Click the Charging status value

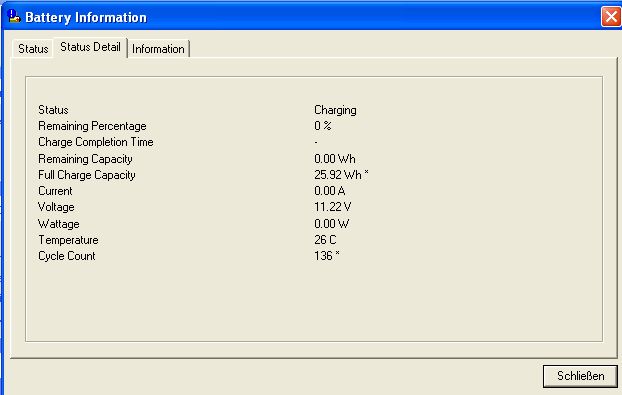coord(335,110)
